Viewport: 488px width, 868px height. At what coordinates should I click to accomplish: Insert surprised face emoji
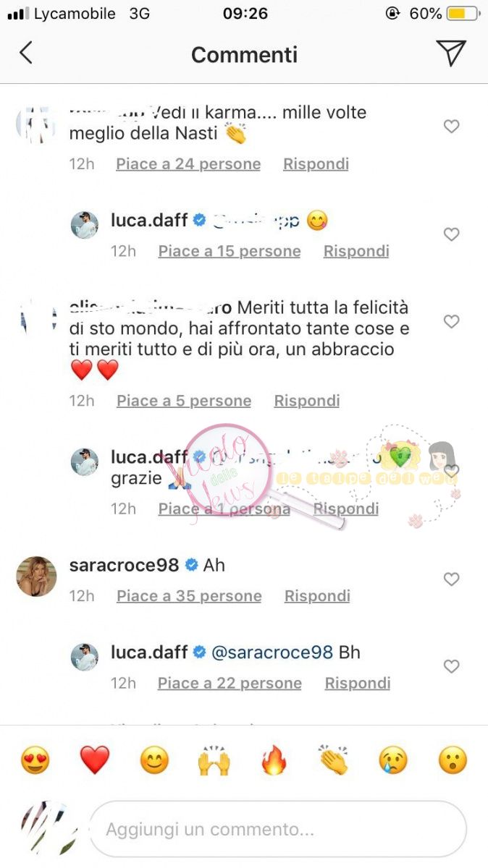click(x=453, y=760)
